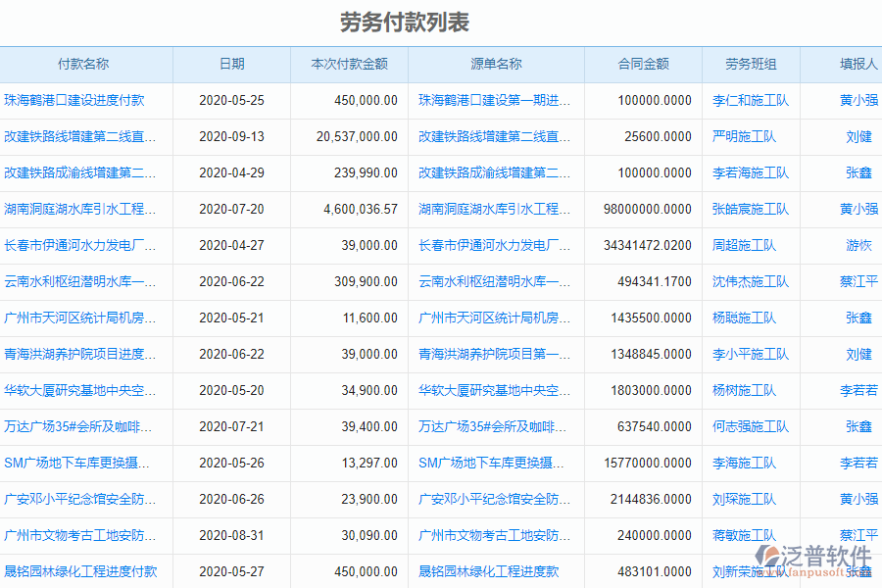Open labor team 李若海施工队

(x=751, y=172)
